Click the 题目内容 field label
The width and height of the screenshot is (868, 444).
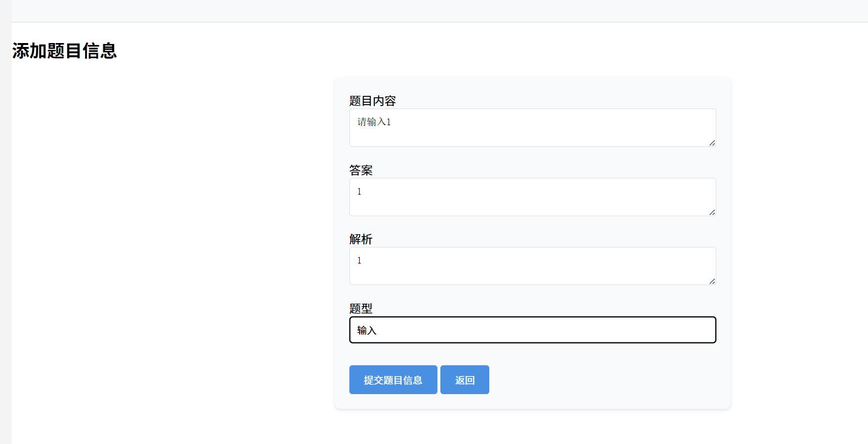372,101
